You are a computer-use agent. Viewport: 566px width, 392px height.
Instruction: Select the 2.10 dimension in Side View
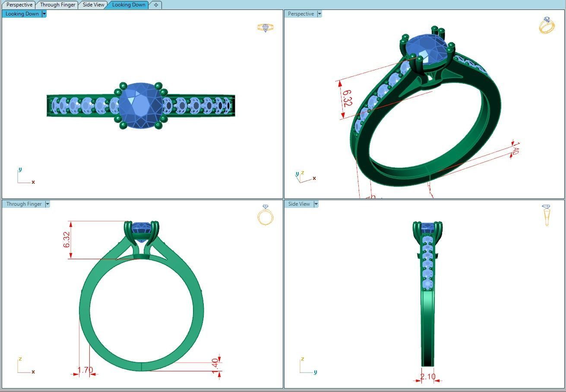428,376
